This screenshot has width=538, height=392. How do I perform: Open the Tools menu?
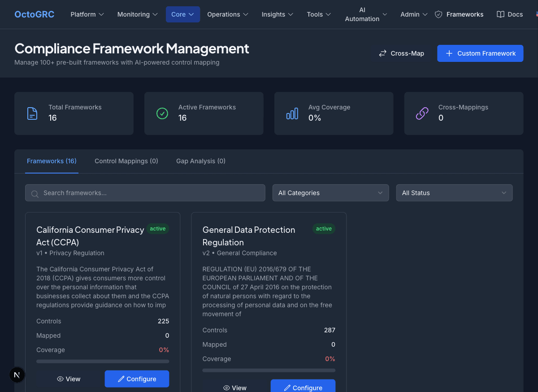tap(319, 14)
